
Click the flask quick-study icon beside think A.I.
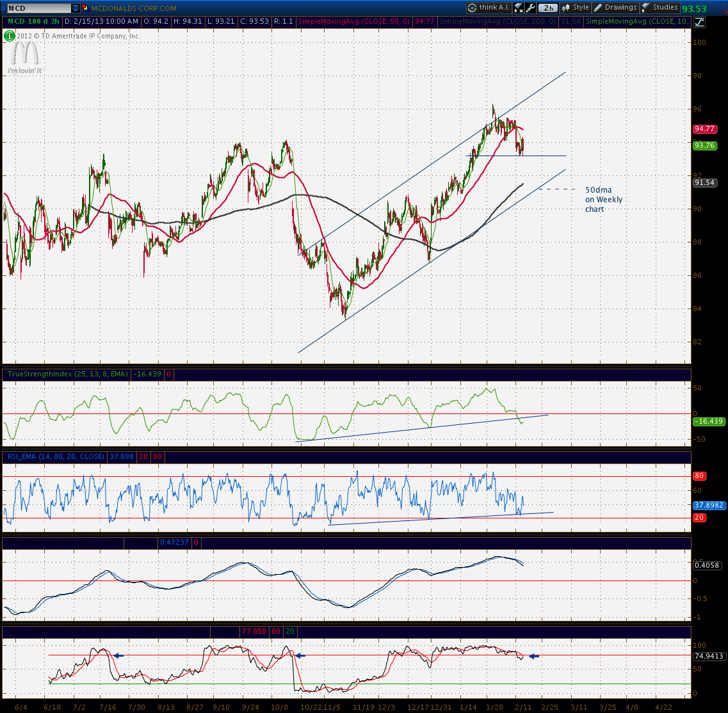518,8
